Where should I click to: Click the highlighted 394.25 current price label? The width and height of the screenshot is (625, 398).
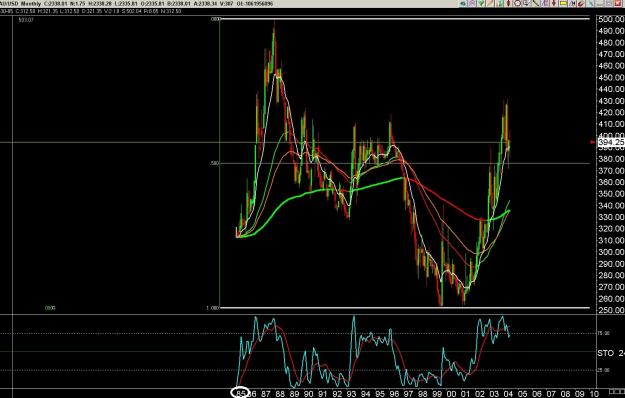[x=611, y=142]
